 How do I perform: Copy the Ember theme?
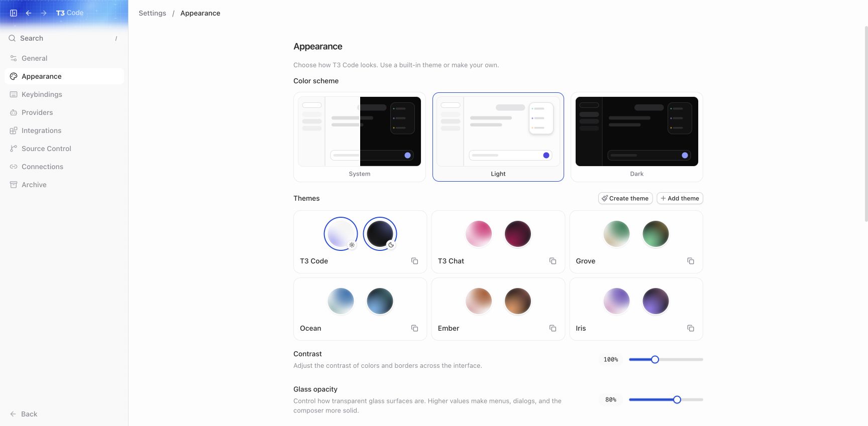click(553, 328)
